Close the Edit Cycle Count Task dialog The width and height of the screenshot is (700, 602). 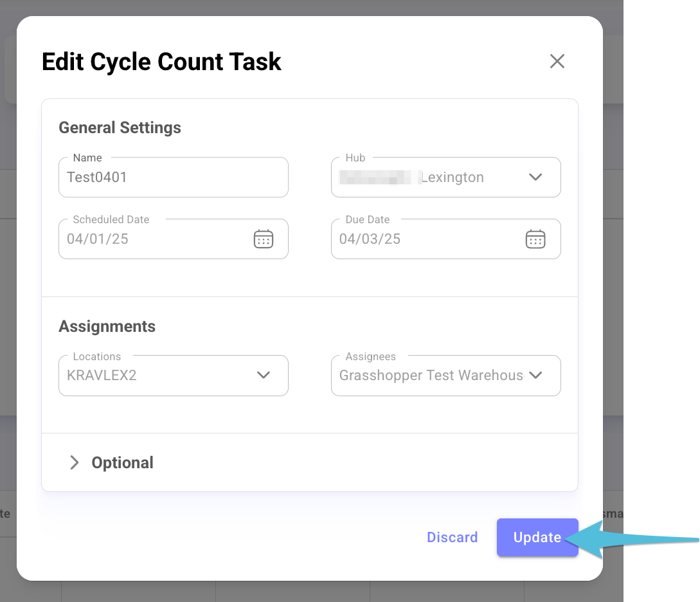click(x=557, y=61)
